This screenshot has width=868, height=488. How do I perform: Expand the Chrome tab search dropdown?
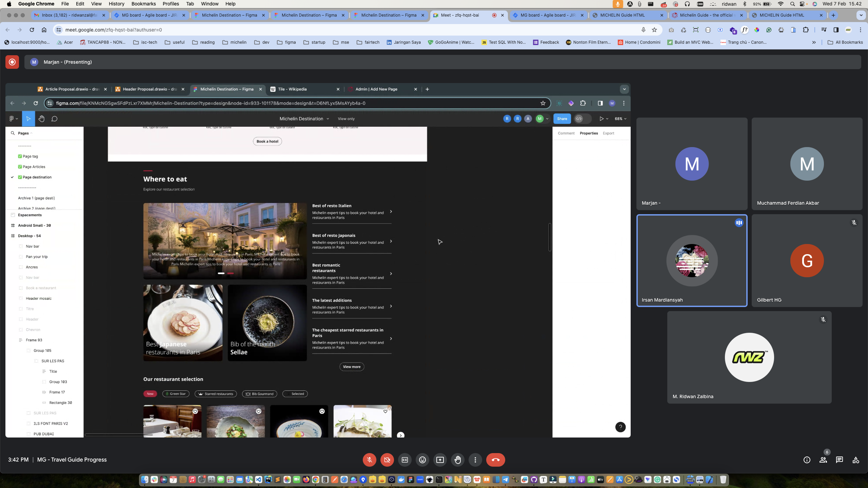(x=861, y=15)
